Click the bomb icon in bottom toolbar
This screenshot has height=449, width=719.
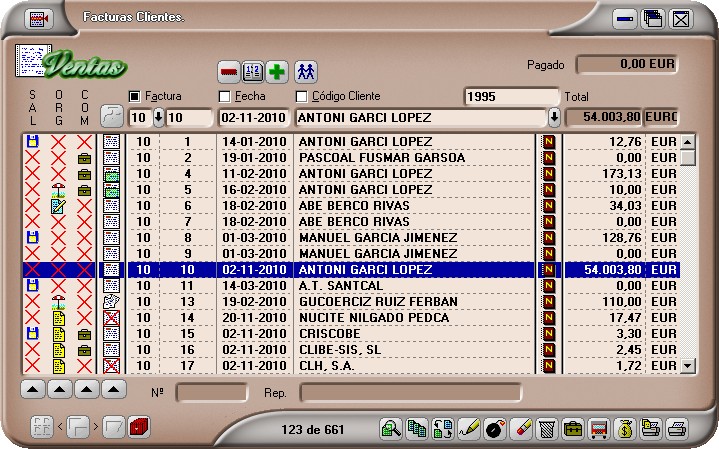[494, 429]
